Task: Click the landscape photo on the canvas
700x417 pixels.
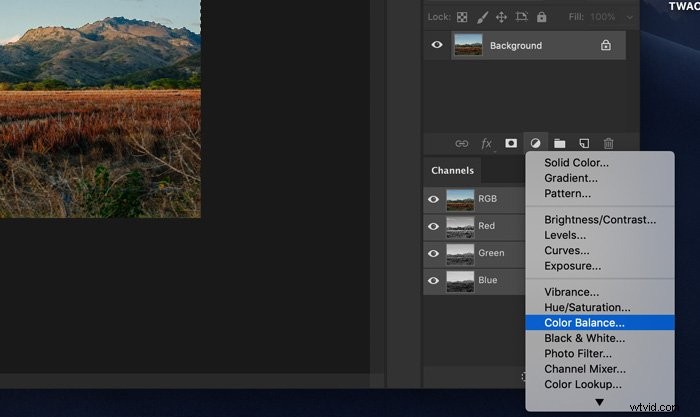Action: click(x=100, y=109)
